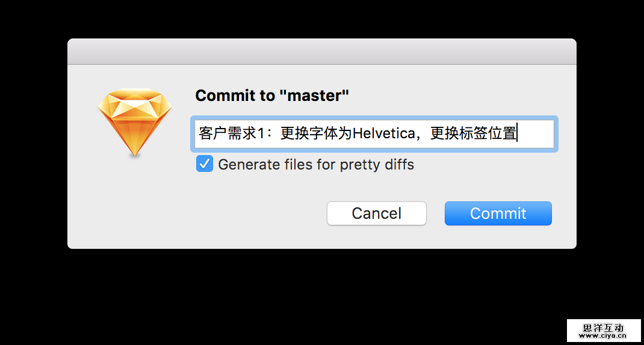Click the dialog's gray title bar

[322, 52]
